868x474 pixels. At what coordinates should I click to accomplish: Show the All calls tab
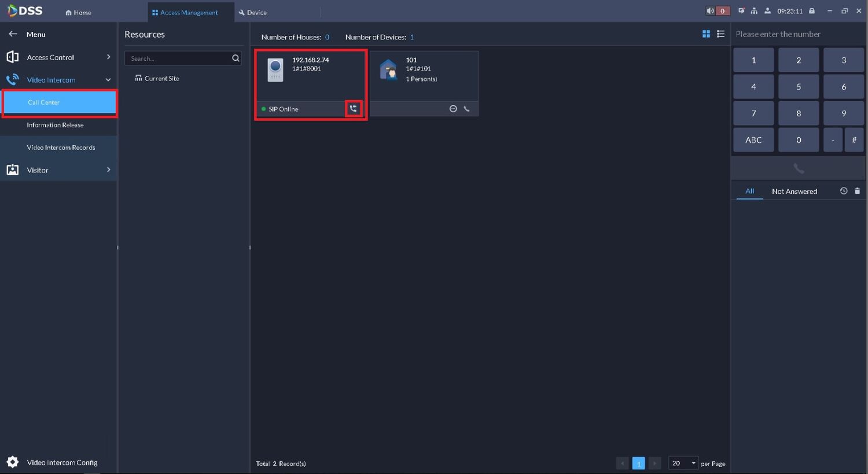(749, 191)
